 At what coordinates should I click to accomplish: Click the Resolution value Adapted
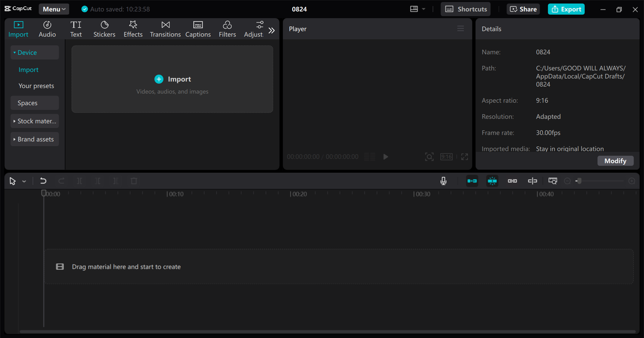tap(548, 116)
